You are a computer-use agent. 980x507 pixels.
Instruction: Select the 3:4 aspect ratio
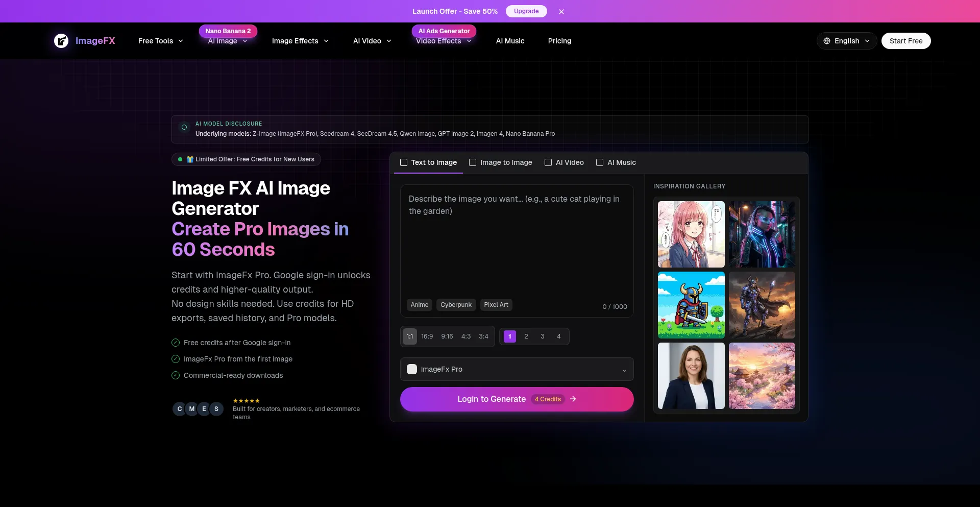(x=484, y=336)
